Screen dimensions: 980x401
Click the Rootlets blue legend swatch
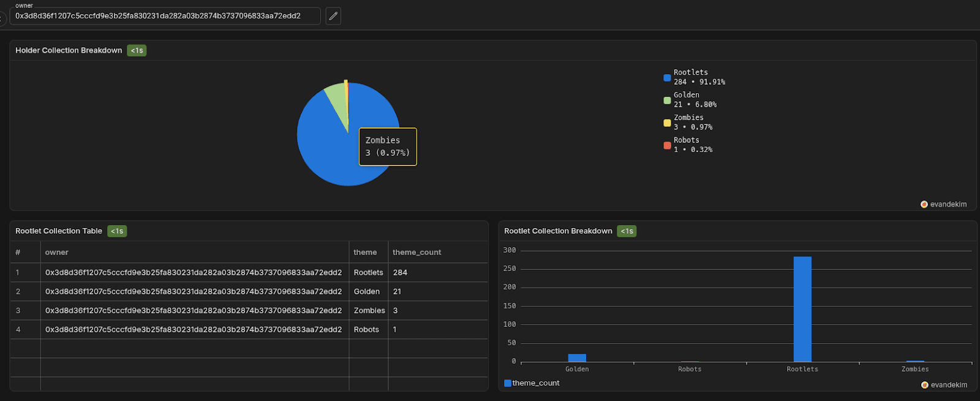pyautogui.click(x=667, y=77)
